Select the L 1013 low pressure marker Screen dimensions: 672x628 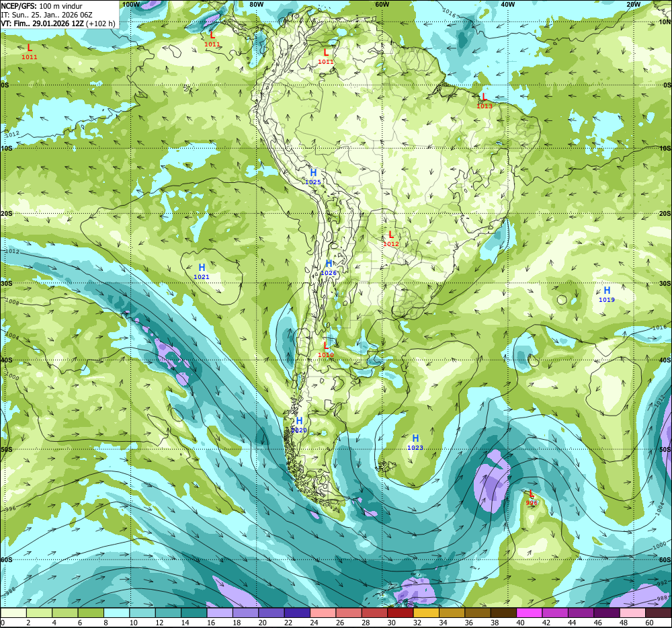pos(485,101)
